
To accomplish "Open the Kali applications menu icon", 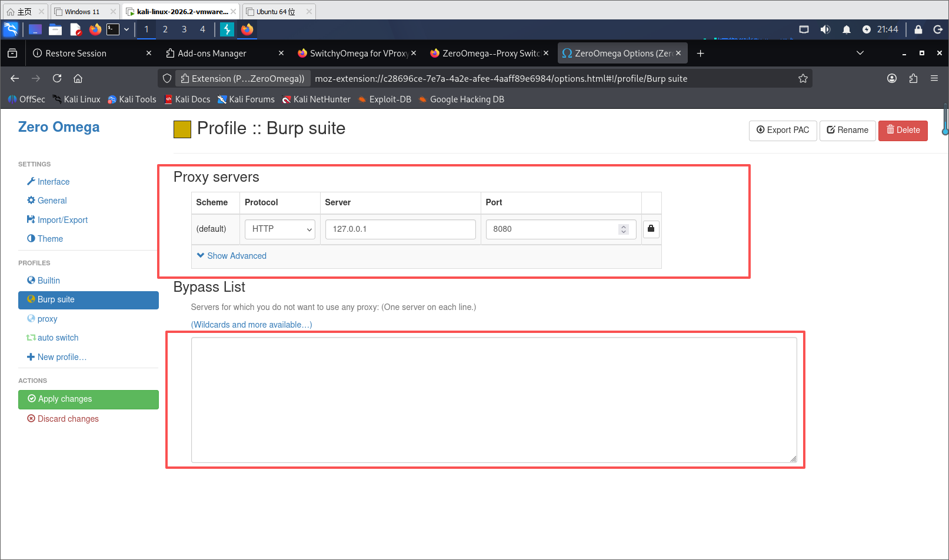I will (11, 29).
